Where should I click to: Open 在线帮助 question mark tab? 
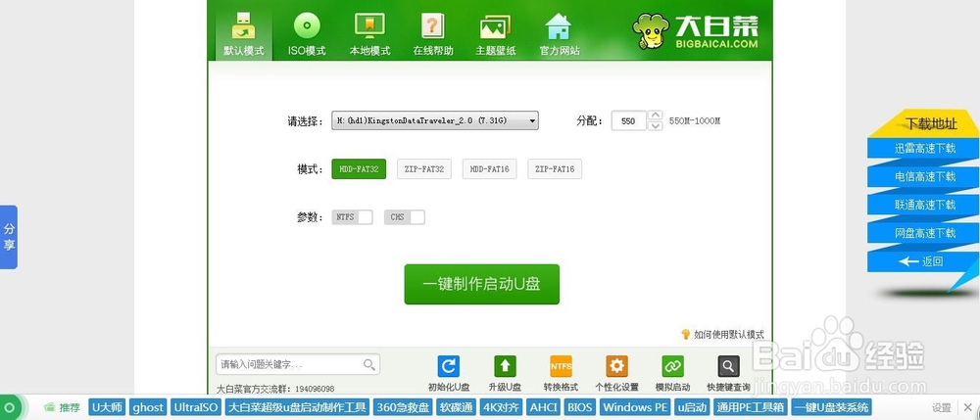tap(433, 33)
